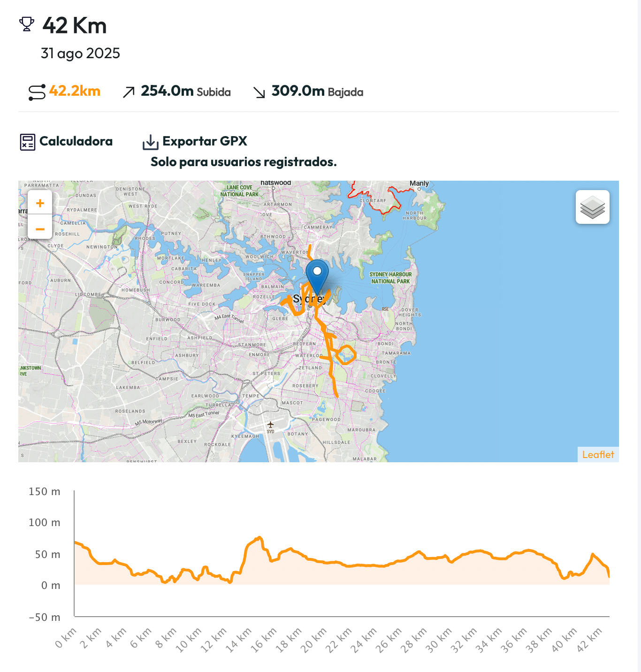641x672 pixels.
Task: Click the GPX download icon
Action: [x=150, y=142]
